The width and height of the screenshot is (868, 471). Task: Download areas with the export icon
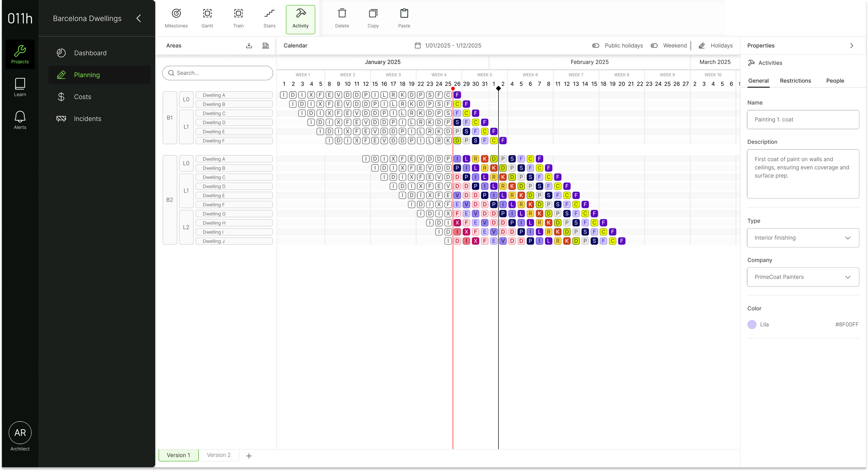tap(249, 45)
